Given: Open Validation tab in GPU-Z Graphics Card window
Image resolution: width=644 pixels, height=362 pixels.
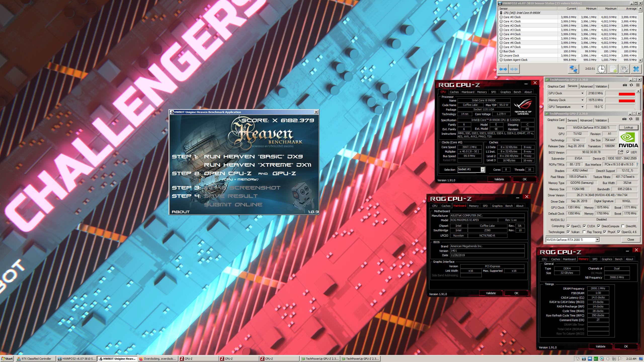Looking at the screenshot, I should 601,120.
